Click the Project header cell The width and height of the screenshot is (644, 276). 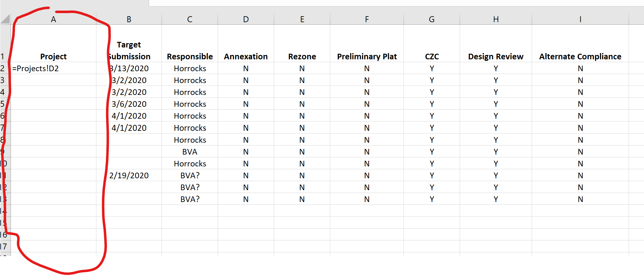click(53, 43)
